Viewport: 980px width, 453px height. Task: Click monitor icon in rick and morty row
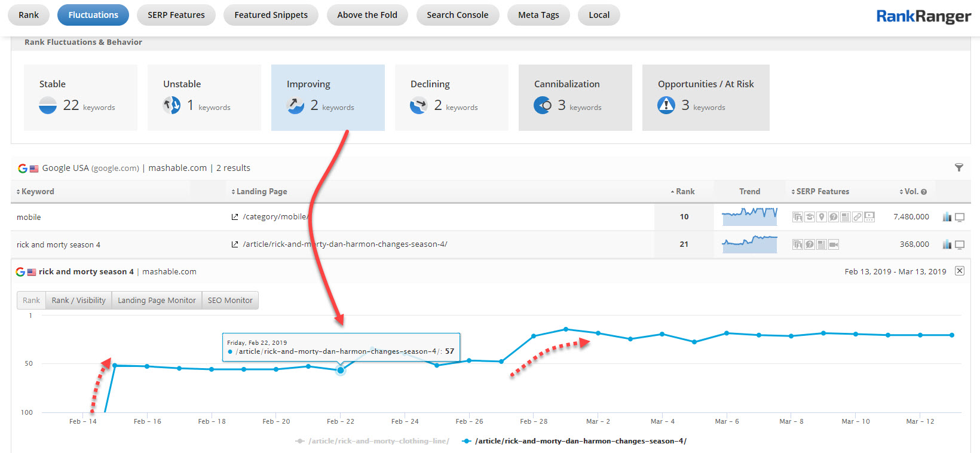coord(960,244)
